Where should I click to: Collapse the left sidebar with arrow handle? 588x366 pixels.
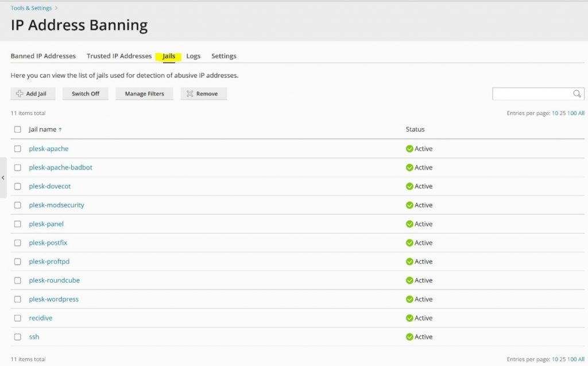3,178
